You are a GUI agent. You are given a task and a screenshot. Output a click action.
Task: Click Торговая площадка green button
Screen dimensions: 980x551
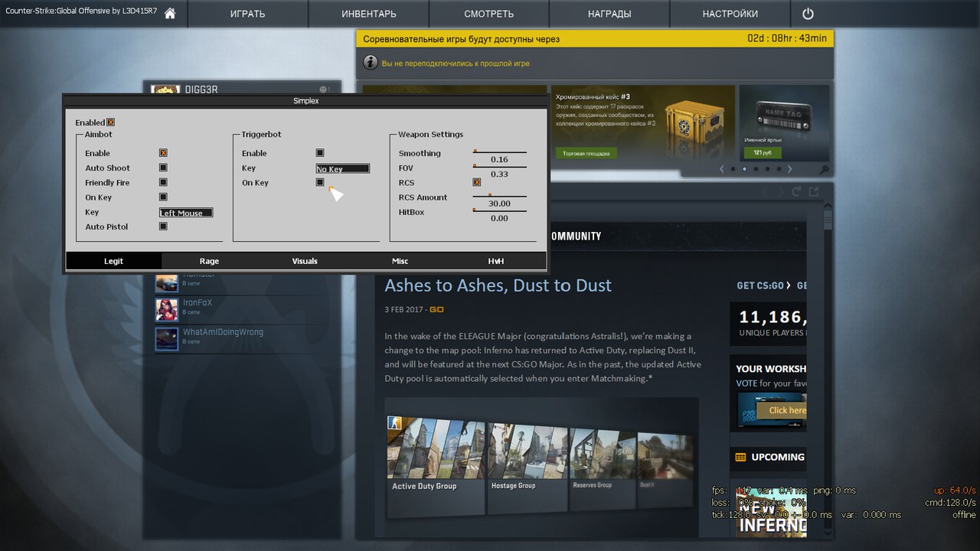pos(586,153)
